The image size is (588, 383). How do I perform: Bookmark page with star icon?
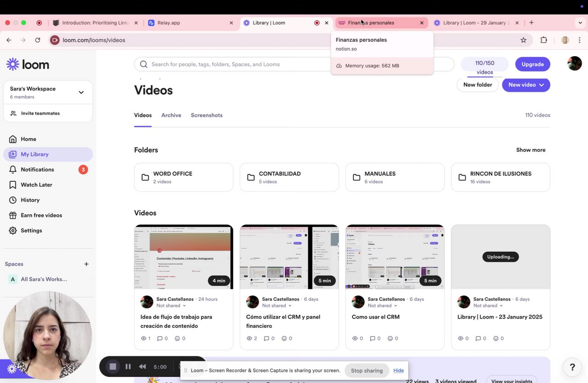pos(523,40)
